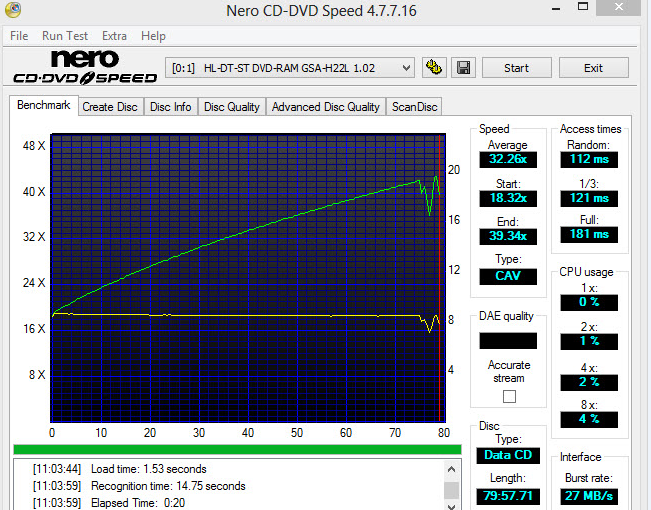The image size is (651, 510).
Task: Click the red position marker line in graph
Action: (x=440, y=277)
